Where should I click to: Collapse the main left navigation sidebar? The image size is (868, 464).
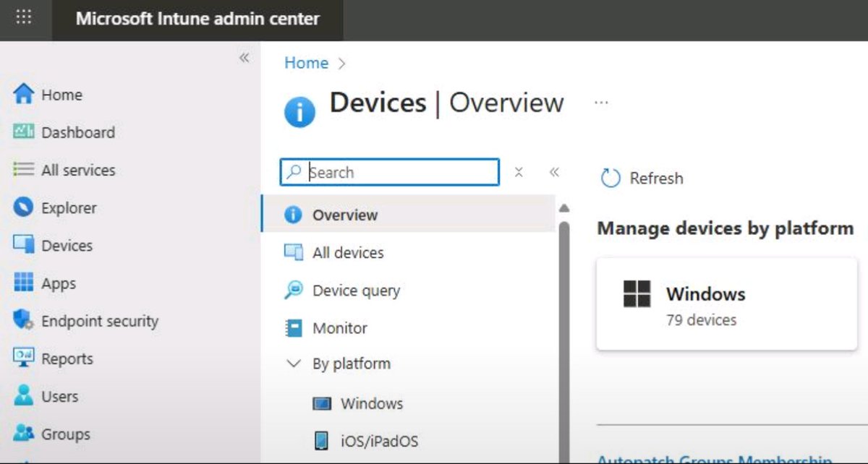click(244, 58)
